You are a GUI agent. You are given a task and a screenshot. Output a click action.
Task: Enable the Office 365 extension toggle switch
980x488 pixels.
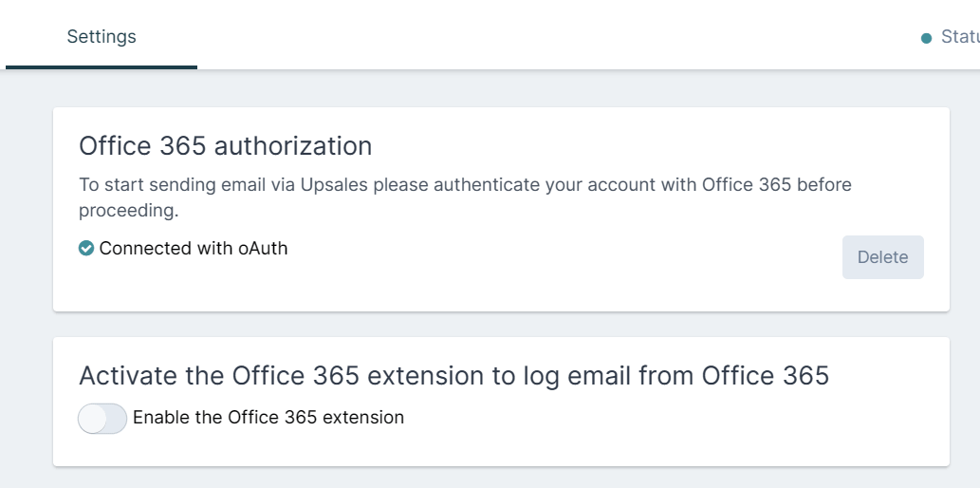102,418
